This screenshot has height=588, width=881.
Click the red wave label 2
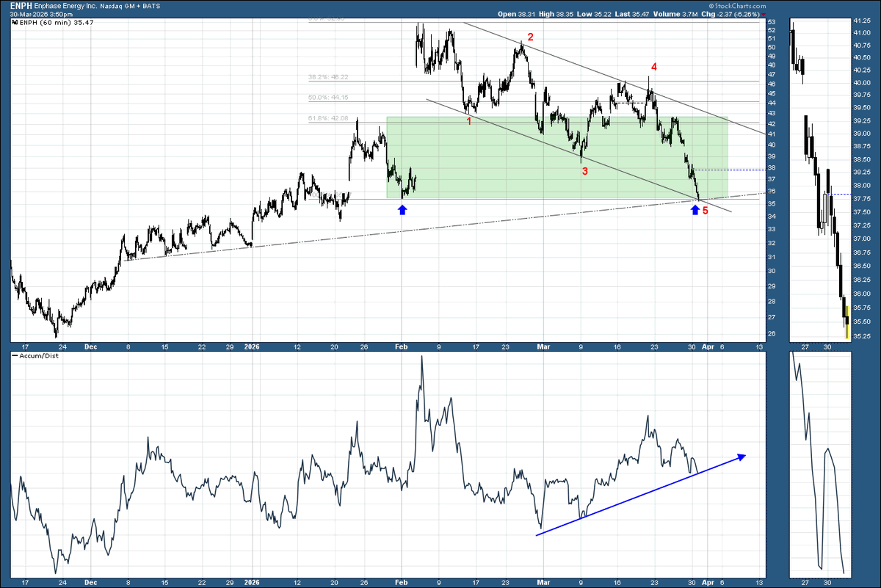point(530,37)
